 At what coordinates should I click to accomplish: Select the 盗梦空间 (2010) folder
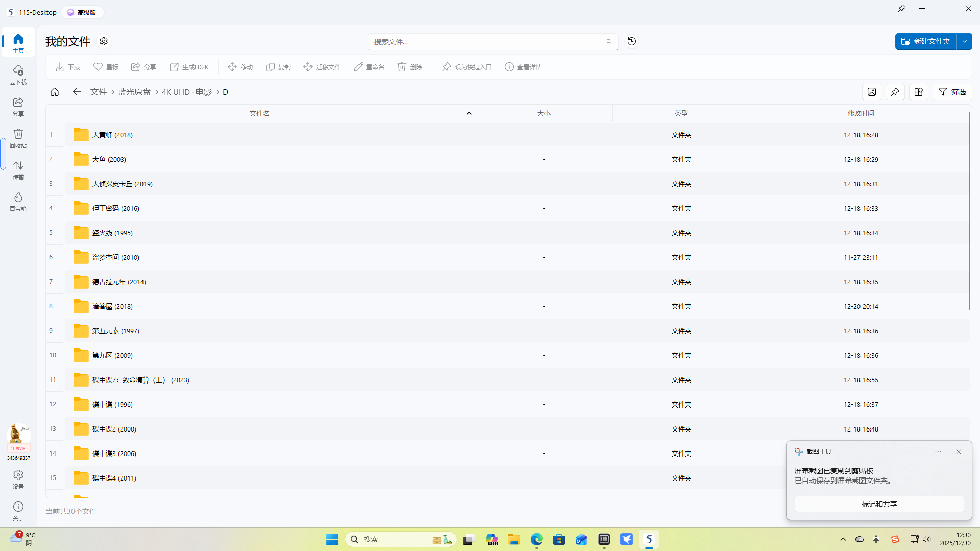(x=517, y=257)
